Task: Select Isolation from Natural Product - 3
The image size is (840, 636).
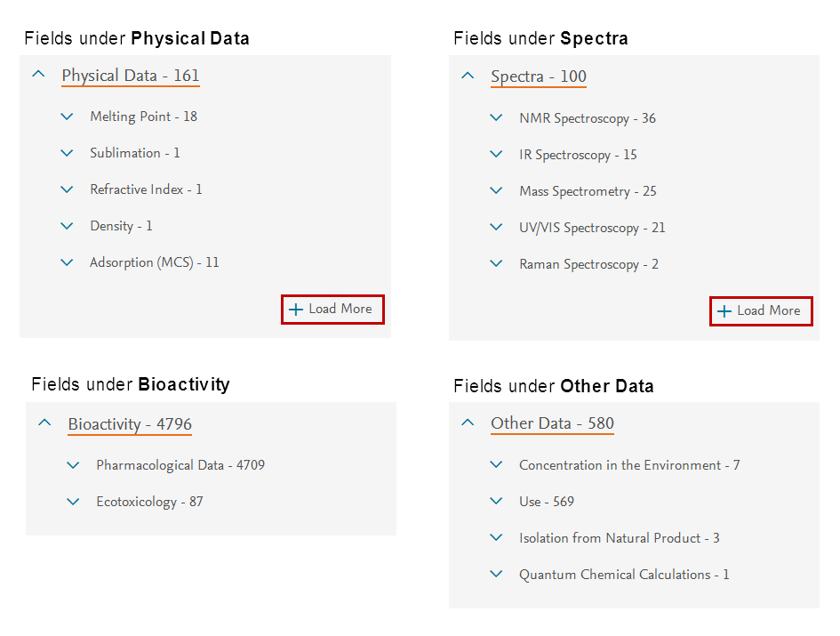Action: pyautogui.click(x=619, y=538)
